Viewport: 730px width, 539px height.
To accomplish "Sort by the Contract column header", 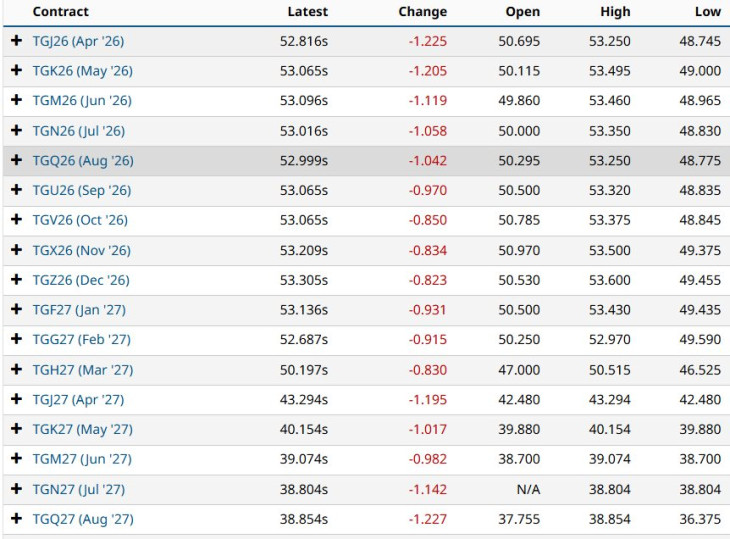I will point(60,12).
